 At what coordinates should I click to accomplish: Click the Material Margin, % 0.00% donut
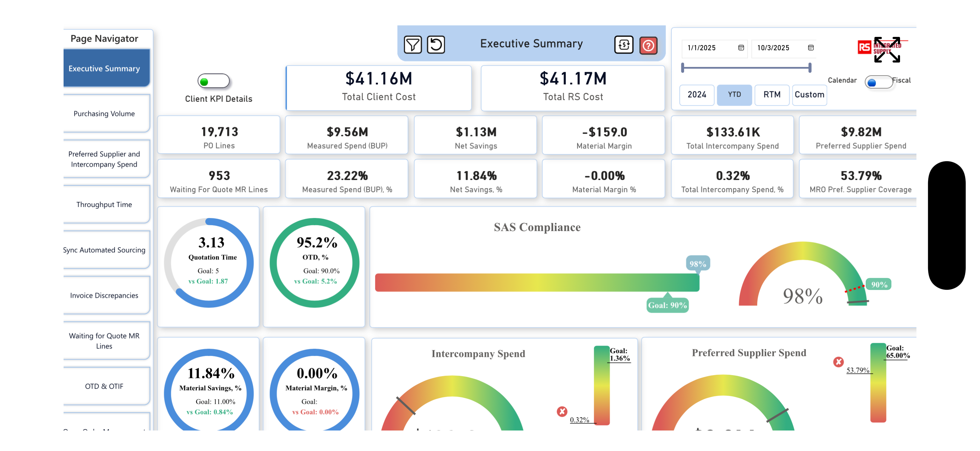point(314,390)
